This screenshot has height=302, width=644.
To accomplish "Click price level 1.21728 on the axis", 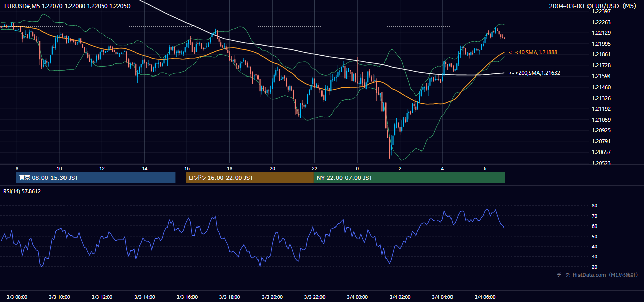I will tap(601, 65).
